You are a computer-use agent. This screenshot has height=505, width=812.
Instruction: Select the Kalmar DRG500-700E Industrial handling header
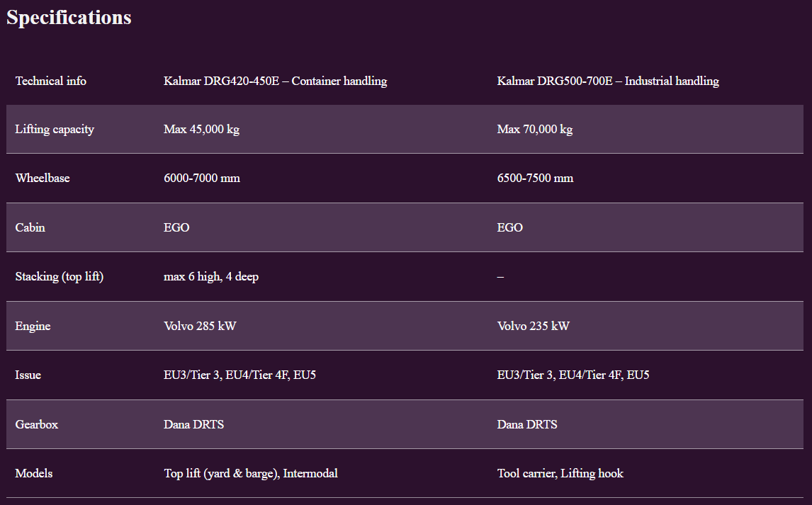click(x=607, y=81)
